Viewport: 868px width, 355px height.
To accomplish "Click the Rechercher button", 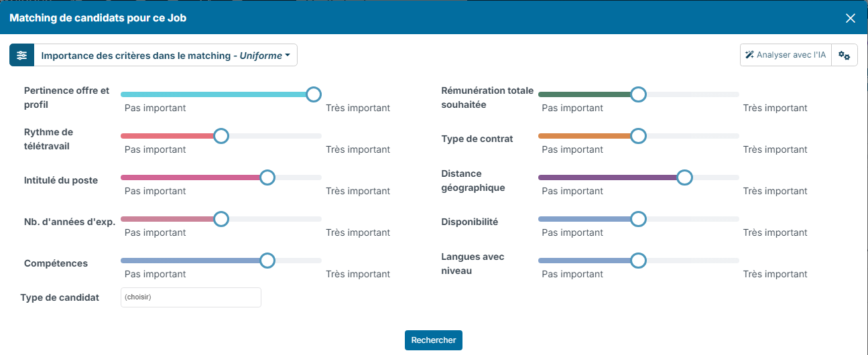I will click(x=434, y=340).
